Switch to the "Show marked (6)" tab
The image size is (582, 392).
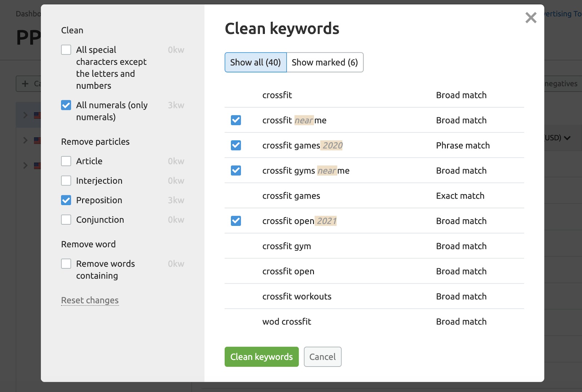(325, 62)
